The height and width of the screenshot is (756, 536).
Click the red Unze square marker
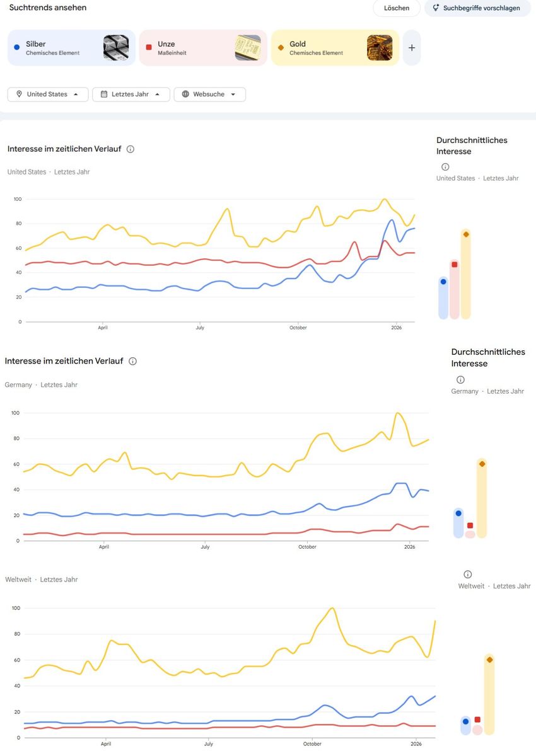coord(149,47)
